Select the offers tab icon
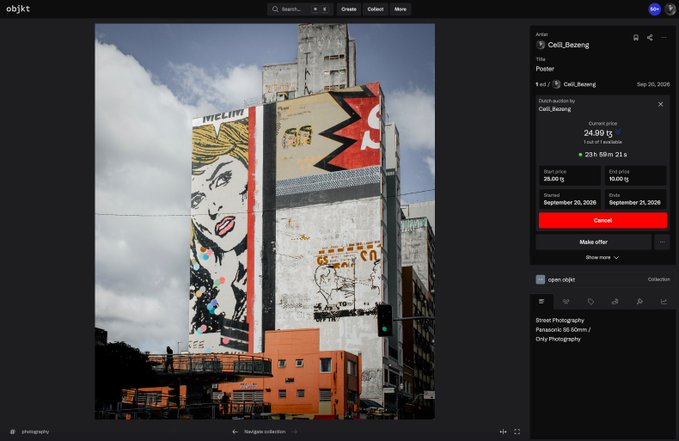 point(615,302)
